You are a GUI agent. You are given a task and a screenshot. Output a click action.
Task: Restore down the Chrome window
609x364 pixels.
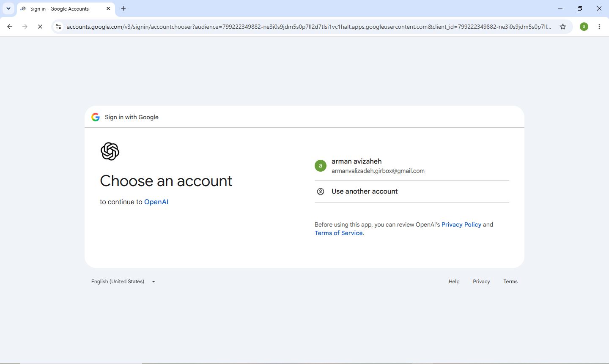(x=580, y=8)
